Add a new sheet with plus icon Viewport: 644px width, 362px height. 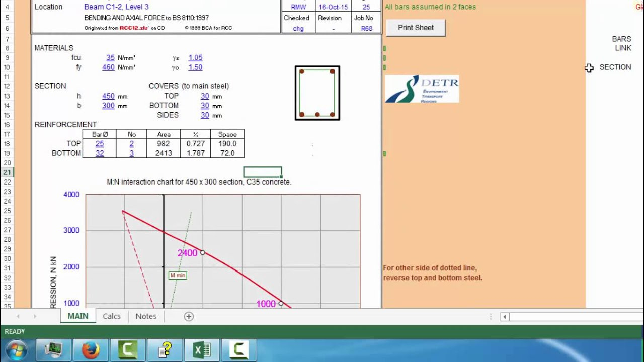pyautogui.click(x=189, y=316)
